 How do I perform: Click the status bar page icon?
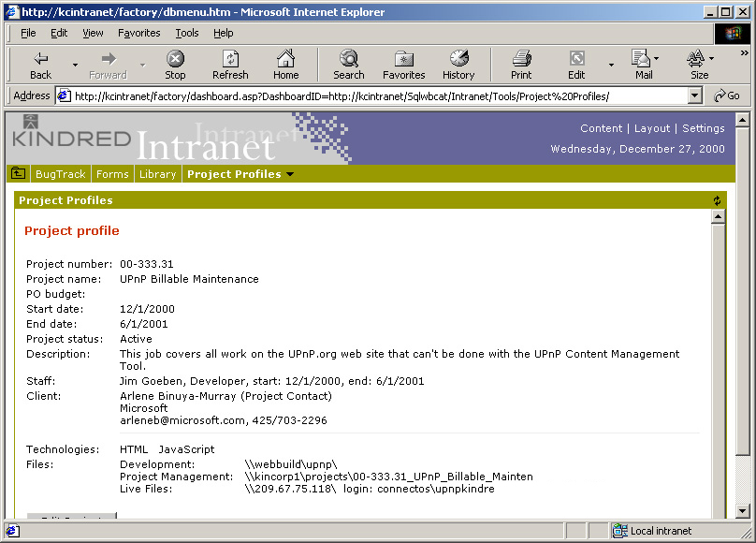pos(12,531)
